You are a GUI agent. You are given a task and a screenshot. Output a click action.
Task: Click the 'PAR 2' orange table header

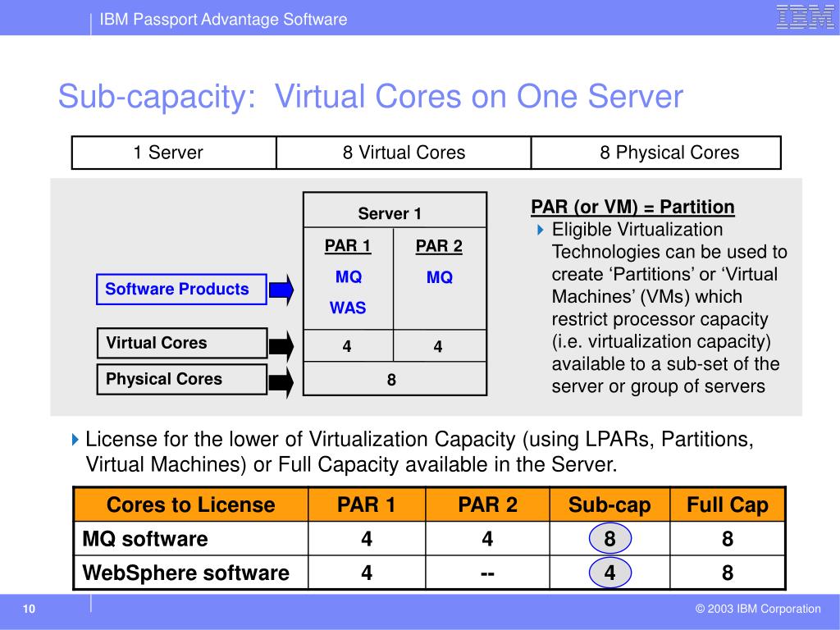coord(487,504)
